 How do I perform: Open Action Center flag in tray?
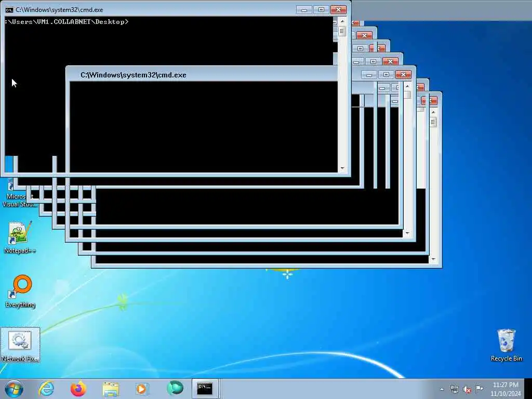[479, 389]
